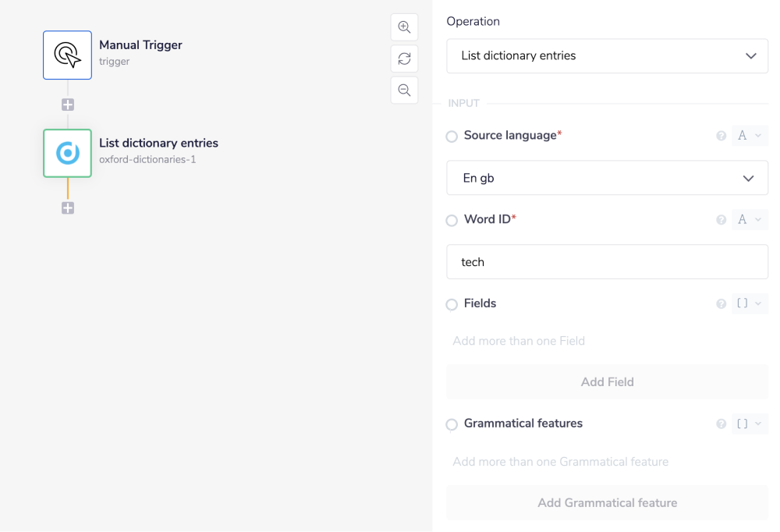The width and height of the screenshot is (780, 532).
Task: Add step below List dictionary entries node
Action: [x=68, y=207]
